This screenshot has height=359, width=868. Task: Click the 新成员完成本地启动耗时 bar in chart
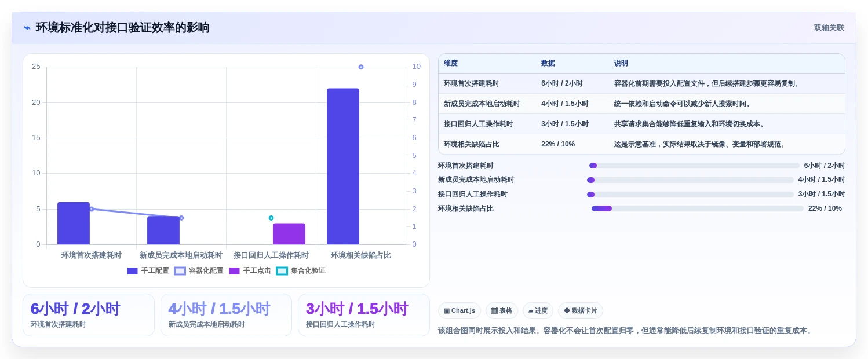click(163, 230)
